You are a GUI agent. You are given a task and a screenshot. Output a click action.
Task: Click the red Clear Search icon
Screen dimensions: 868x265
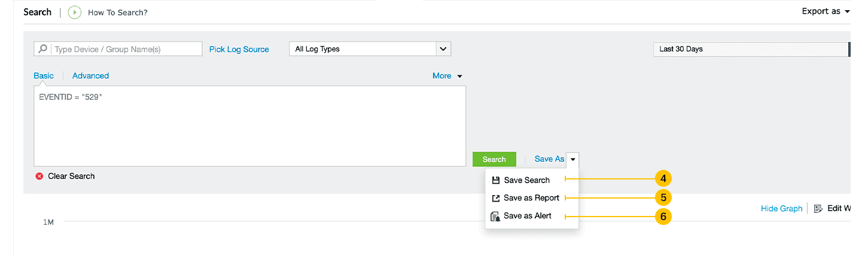tap(39, 176)
